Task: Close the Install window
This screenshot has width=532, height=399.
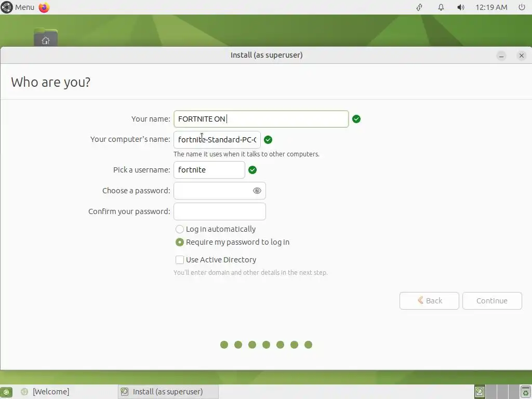Action: pyautogui.click(x=522, y=55)
